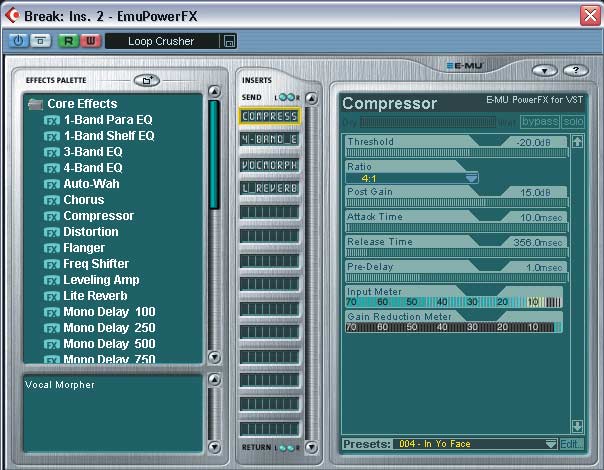
Task: Enable the green R read automation button
Action: coord(68,41)
